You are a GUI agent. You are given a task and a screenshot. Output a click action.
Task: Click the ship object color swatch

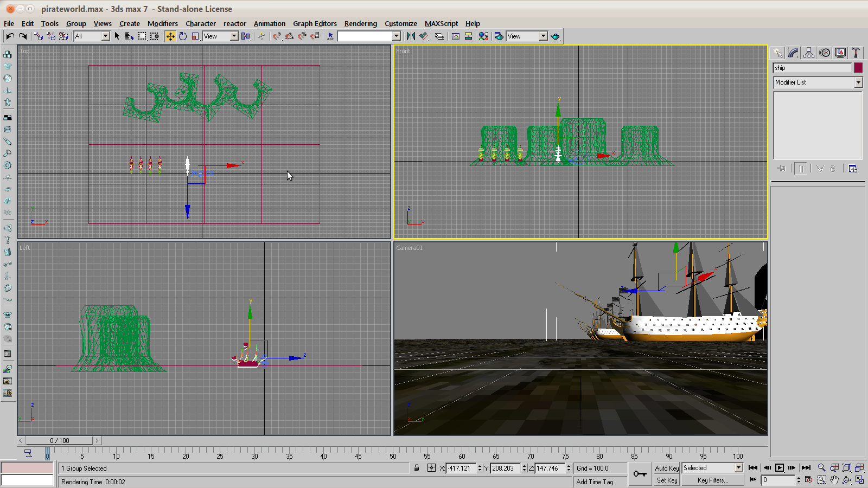pos(858,68)
